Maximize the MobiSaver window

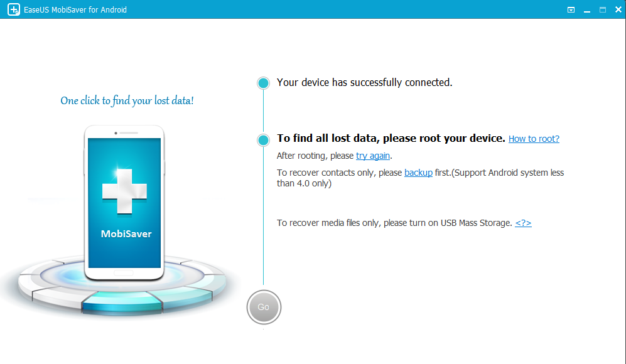pyautogui.click(x=603, y=9)
